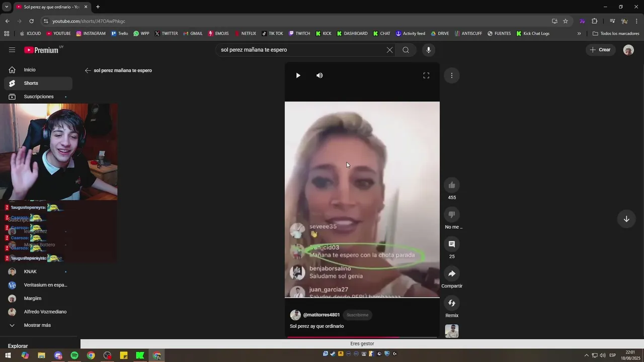Open taskbar volume control
Image resolution: width=644 pixels, height=362 pixels.
tap(603, 355)
